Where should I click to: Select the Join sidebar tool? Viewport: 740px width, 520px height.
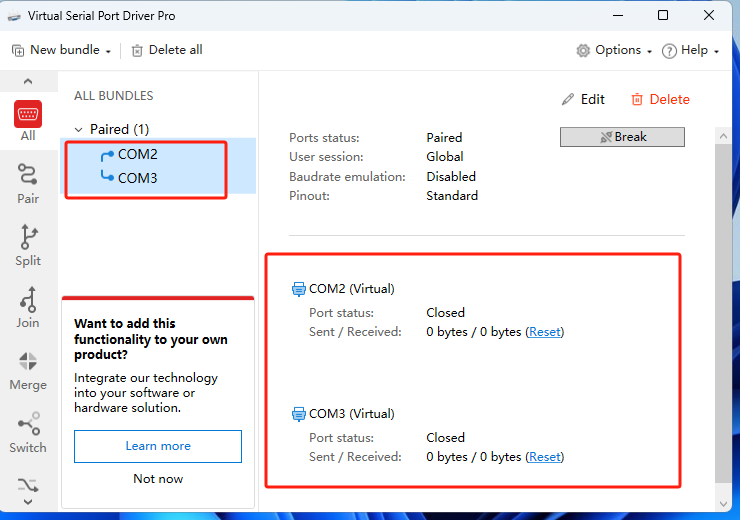point(28,308)
